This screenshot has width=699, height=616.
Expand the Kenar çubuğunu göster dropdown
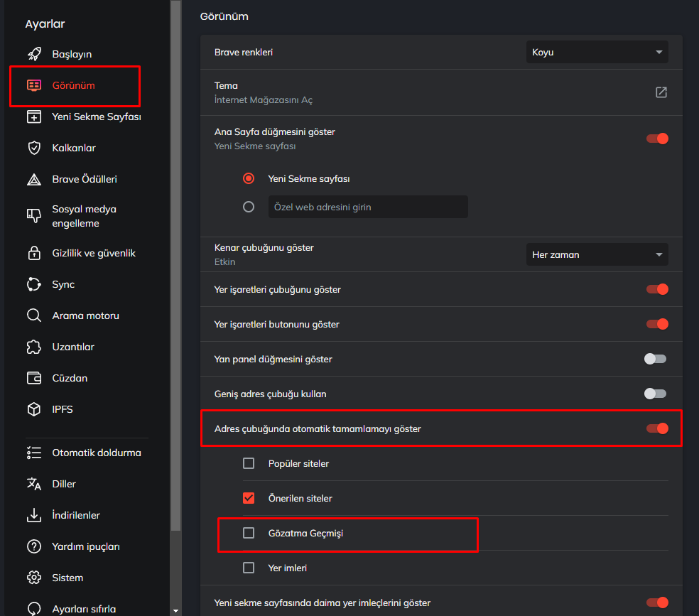pyautogui.click(x=597, y=254)
